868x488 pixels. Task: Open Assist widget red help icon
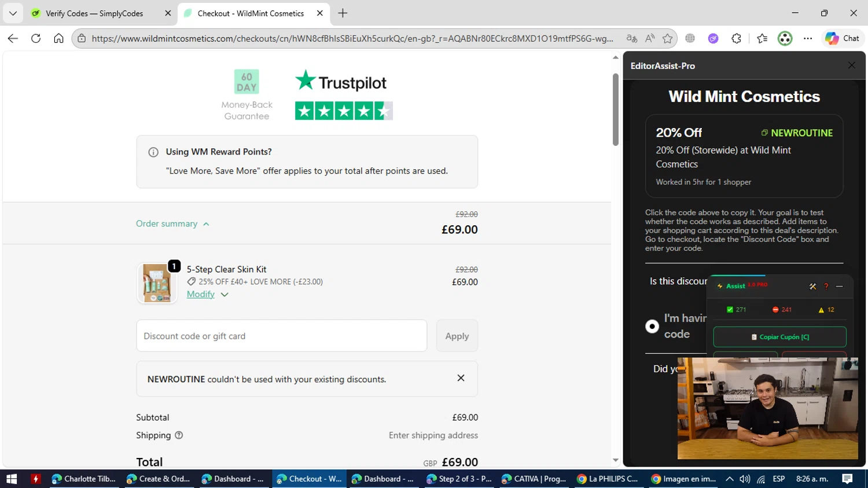tap(826, 286)
